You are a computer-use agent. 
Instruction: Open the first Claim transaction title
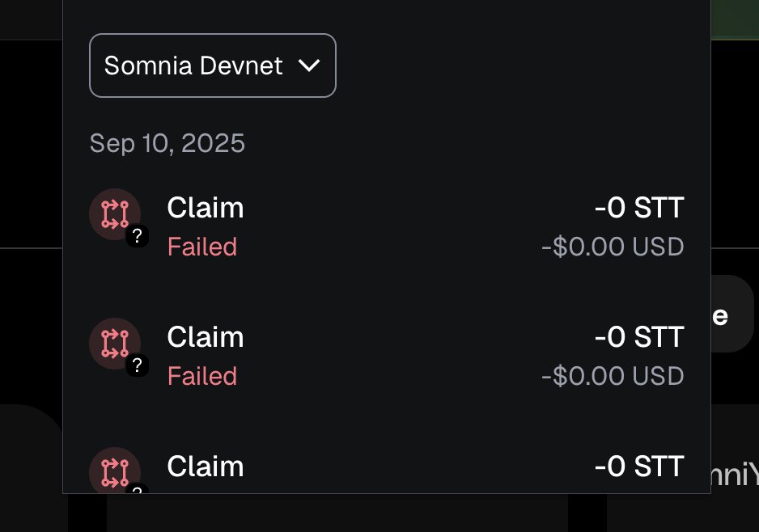point(205,209)
